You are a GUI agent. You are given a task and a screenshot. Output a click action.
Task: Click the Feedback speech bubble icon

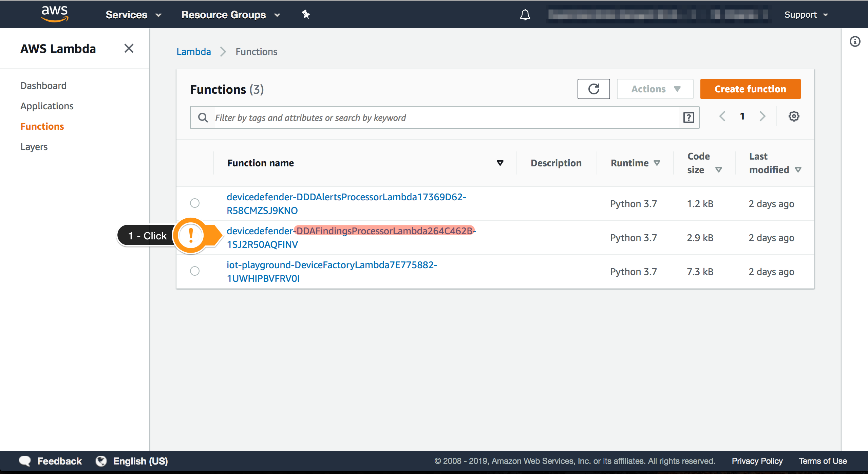25,461
